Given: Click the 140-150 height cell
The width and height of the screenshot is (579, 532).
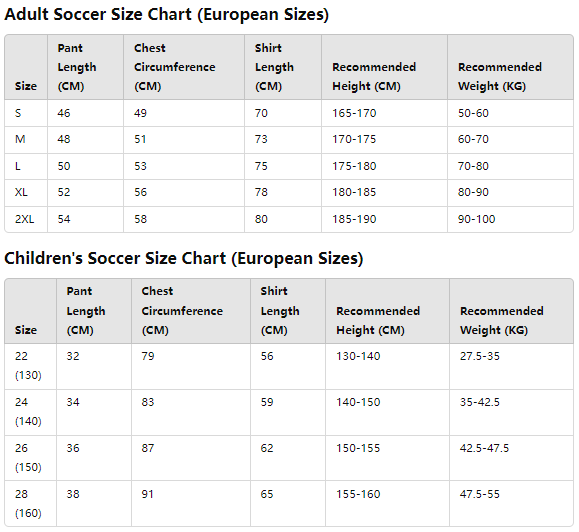Looking at the screenshot, I should [387, 412].
